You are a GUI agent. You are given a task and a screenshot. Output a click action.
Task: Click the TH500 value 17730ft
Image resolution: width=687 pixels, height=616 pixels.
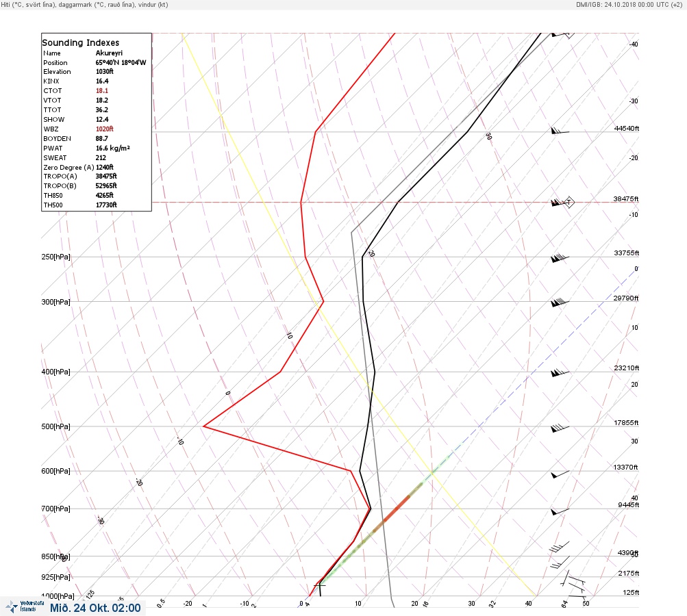[x=106, y=205]
